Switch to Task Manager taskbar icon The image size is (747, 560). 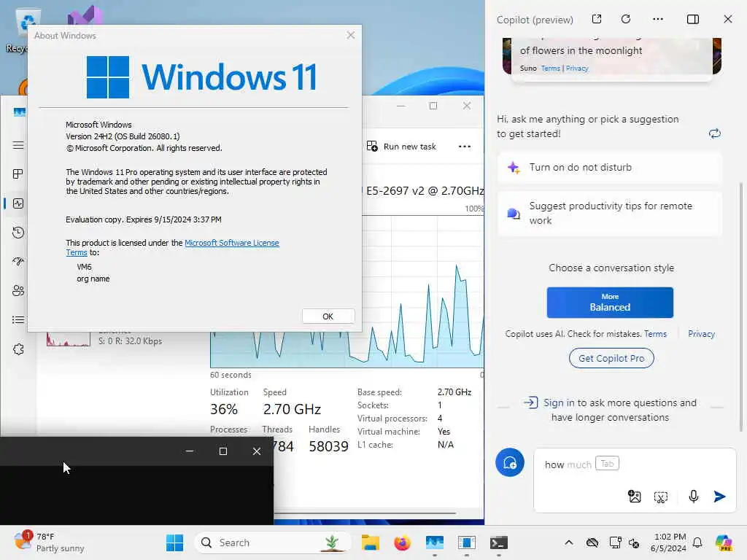[x=435, y=542]
